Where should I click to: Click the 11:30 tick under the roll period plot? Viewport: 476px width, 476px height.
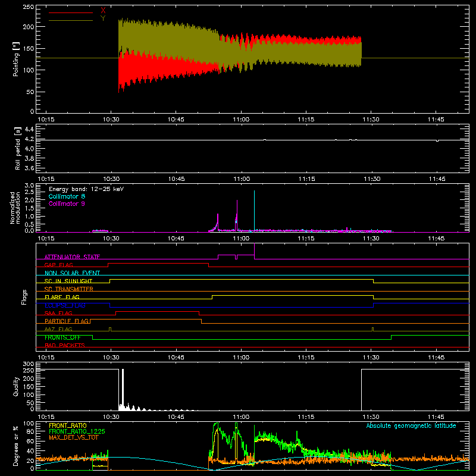pos(372,179)
